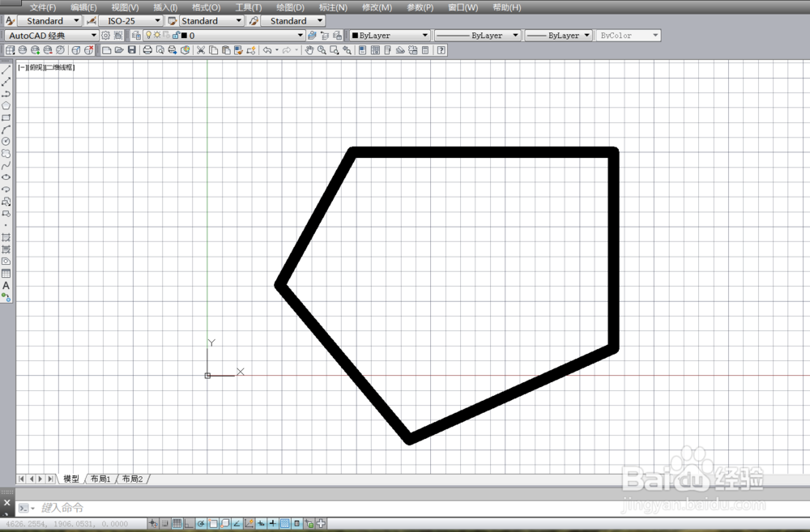Select the Revision Cloud tool
Image resolution: width=810 pixels, height=532 pixels.
[x=6, y=154]
